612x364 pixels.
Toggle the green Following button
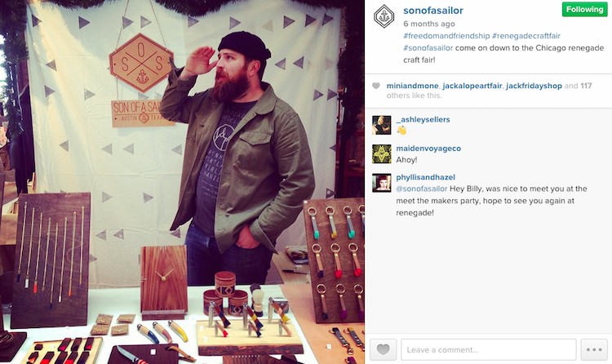click(584, 9)
